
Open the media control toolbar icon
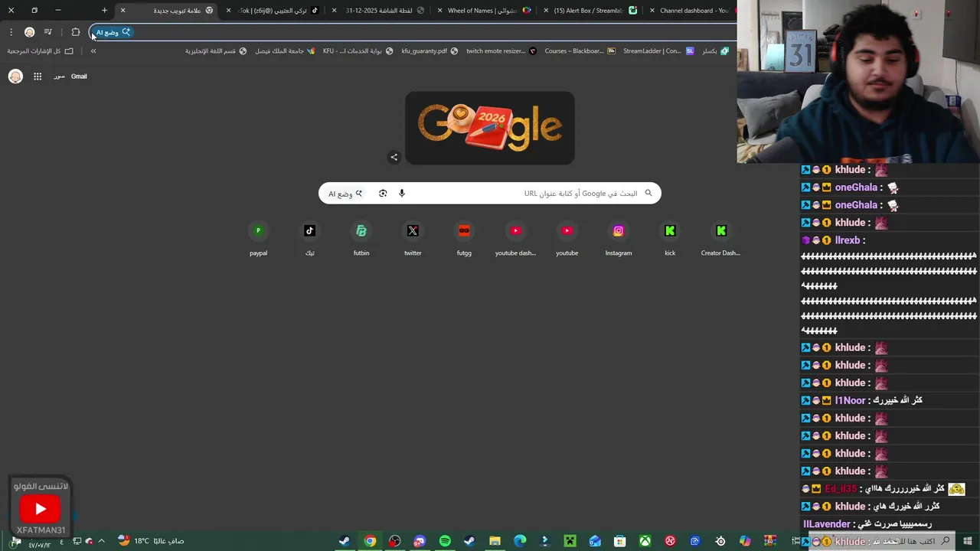click(47, 32)
